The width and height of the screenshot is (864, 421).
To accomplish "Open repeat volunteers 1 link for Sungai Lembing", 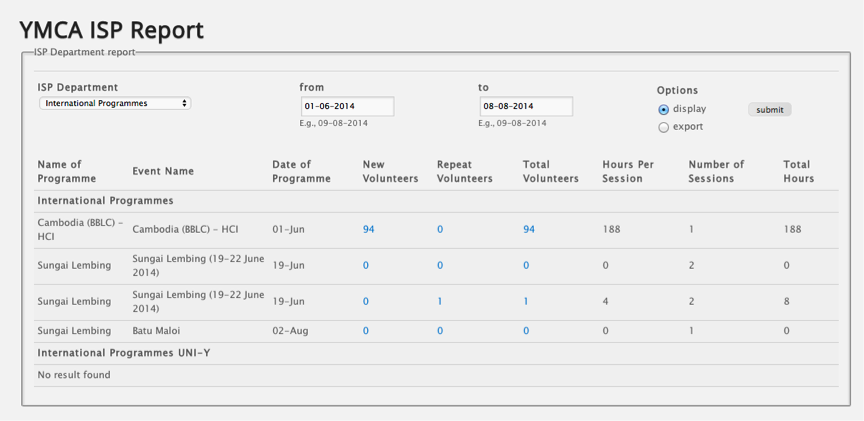I will [x=439, y=301].
